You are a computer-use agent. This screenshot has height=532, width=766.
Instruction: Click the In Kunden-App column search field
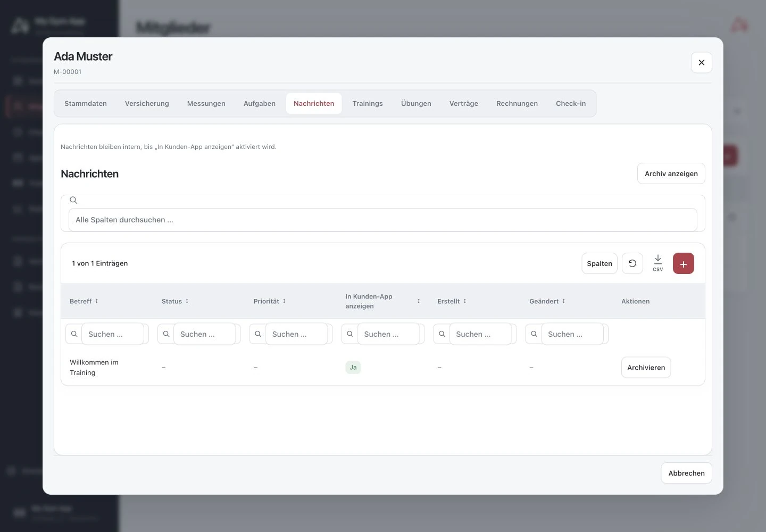point(389,334)
